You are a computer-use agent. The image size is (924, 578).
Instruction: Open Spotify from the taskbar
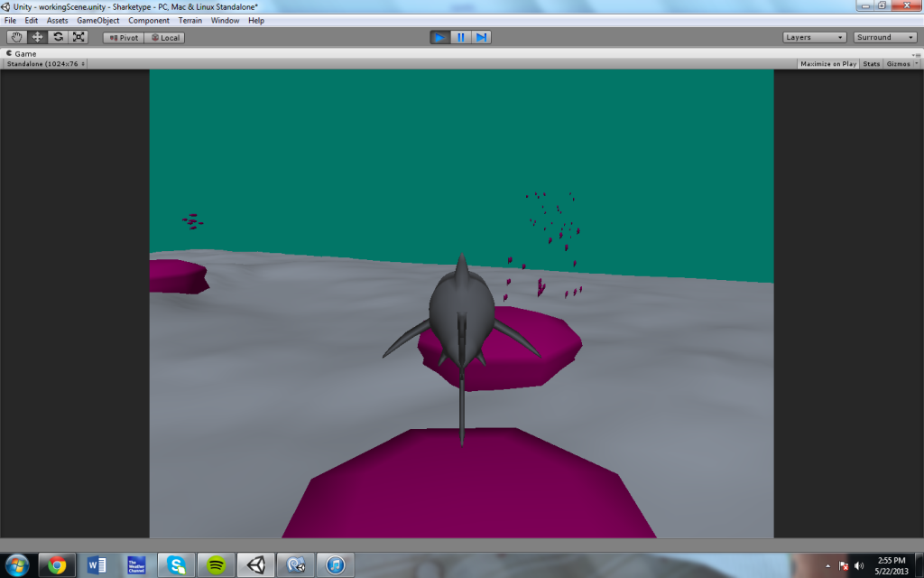pos(215,564)
